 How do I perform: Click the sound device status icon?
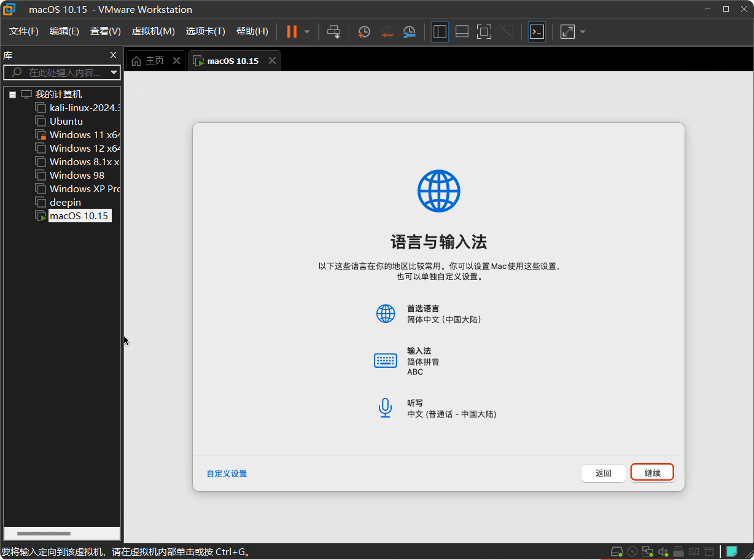coord(663,551)
